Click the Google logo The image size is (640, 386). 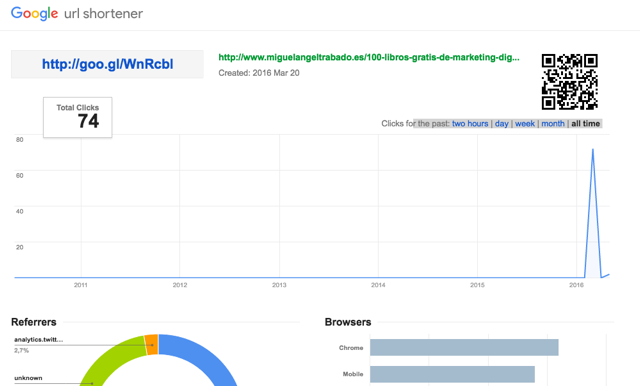tap(35, 13)
